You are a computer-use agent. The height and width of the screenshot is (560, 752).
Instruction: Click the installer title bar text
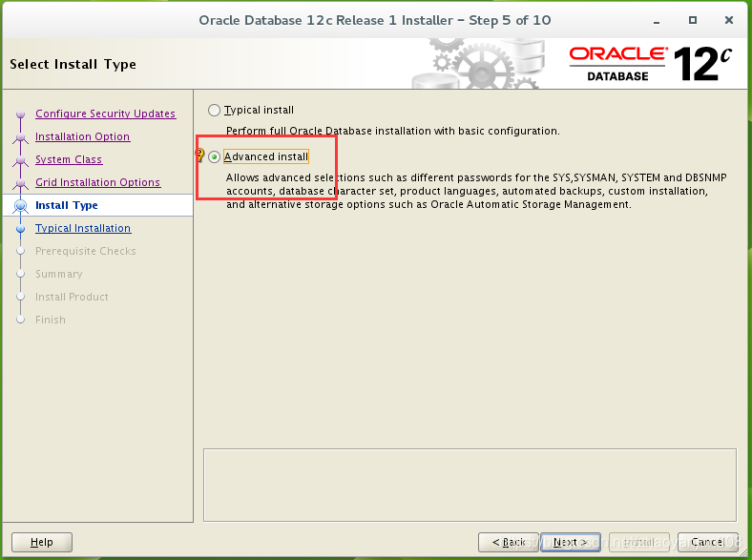click(x=374, y=20)
